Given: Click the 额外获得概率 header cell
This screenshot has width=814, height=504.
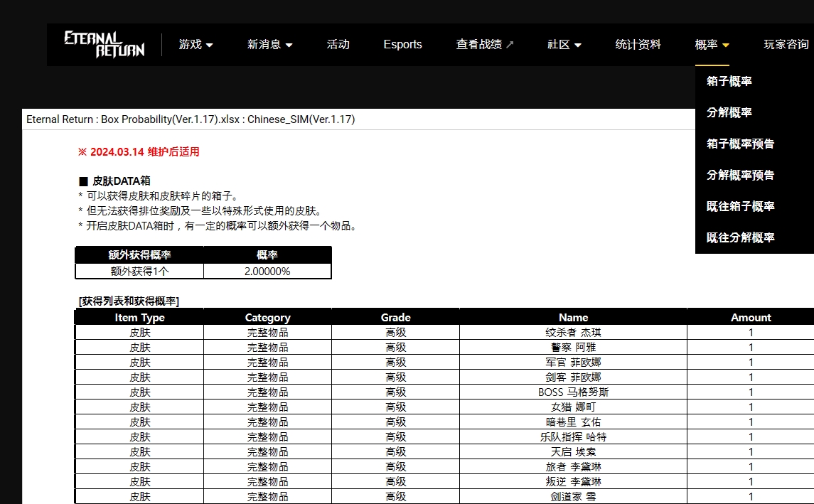Looking at the screenshot, I should click(x=139, y=255).
